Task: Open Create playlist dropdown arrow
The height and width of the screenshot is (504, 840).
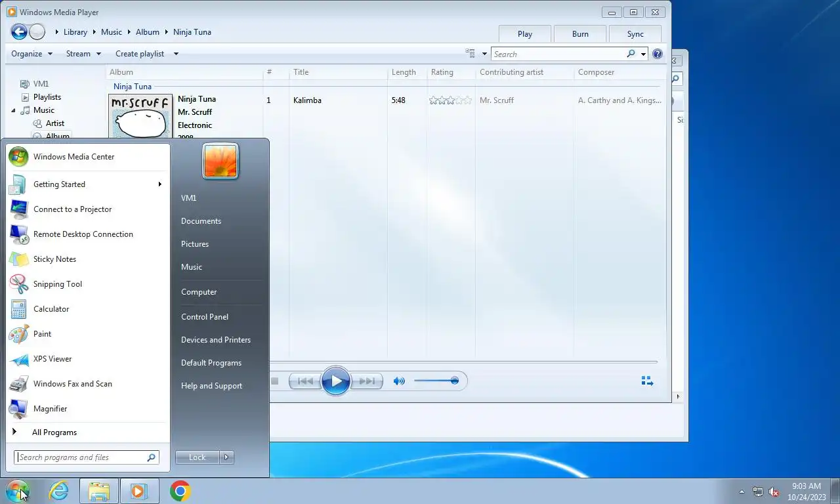Action: (176, 54)
